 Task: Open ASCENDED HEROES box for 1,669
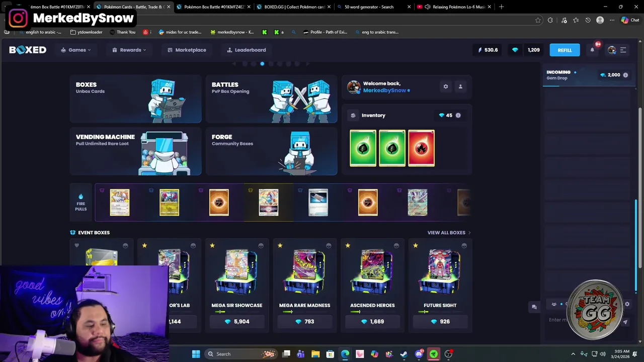pos(372,321)
